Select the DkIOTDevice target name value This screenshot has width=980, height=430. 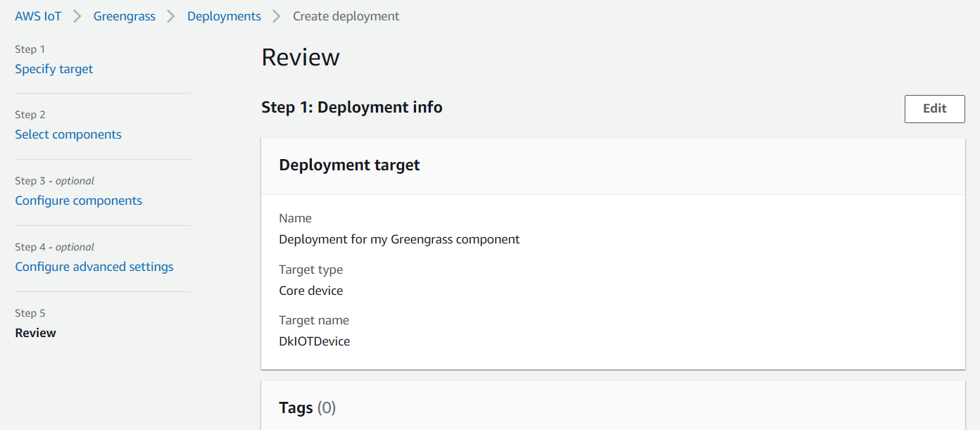click(314, 341)
